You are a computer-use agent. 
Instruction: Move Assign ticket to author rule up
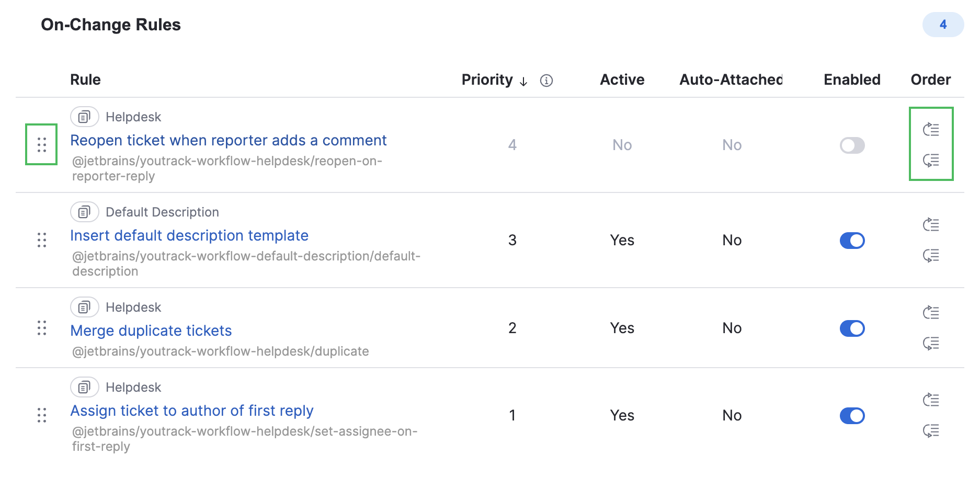tap(931, 400)
